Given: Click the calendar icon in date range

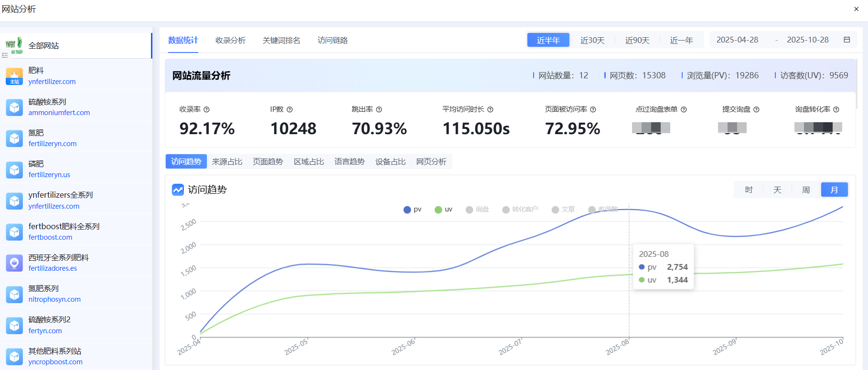Looking at the screenshot, I should click(x=847, y=40).
